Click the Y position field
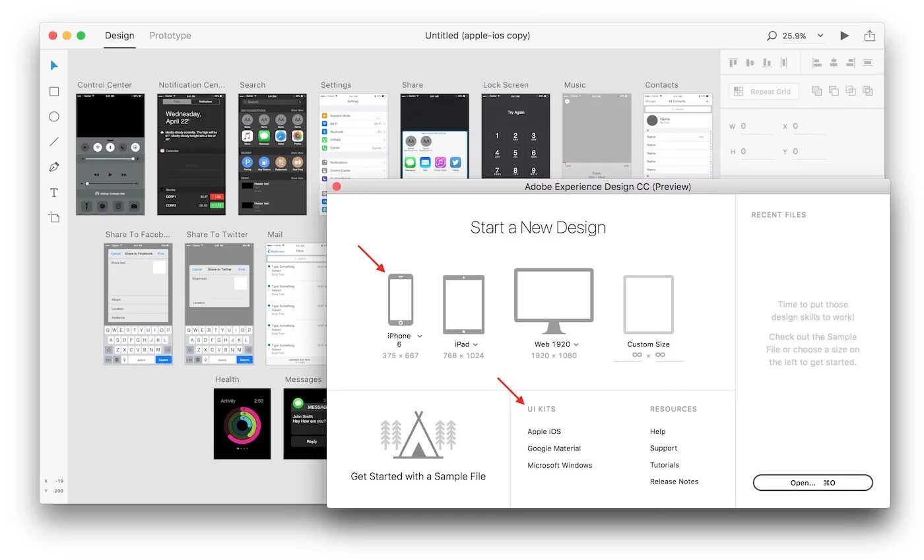Image resolution: width=924 pixels, height=560 pixels. (809, 152)
